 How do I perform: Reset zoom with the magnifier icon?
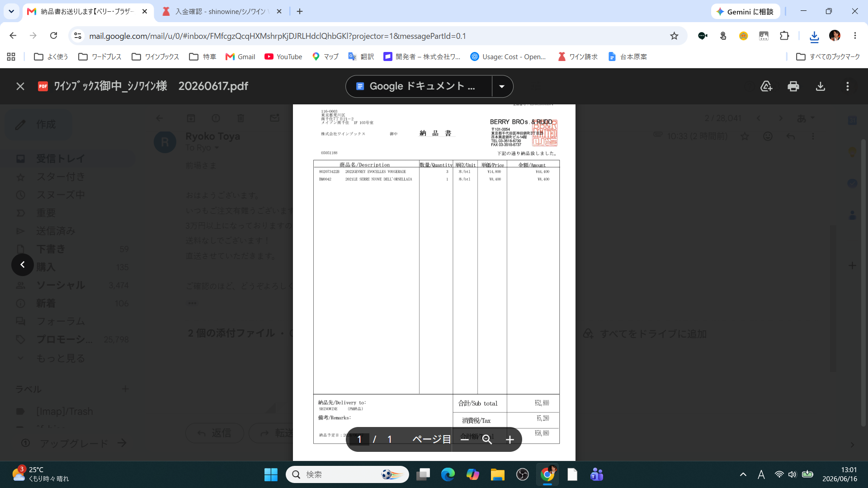pos(487,439)
